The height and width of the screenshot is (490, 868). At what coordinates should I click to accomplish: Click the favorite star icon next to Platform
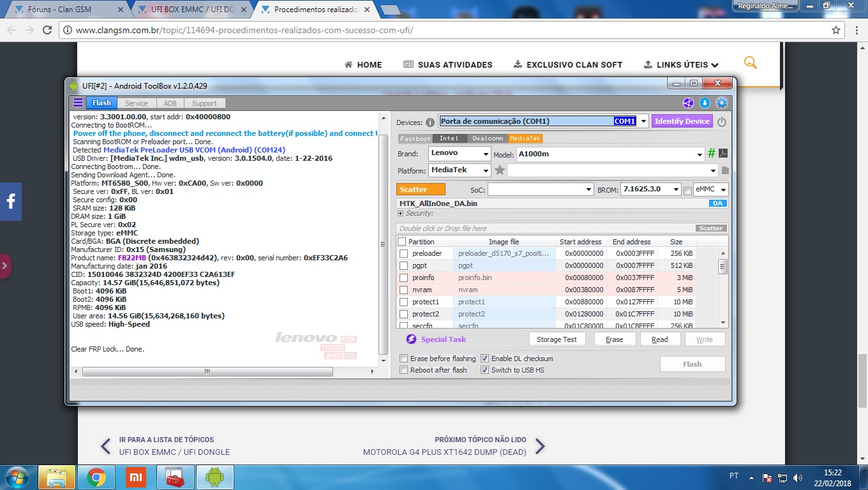click(500, 170)
